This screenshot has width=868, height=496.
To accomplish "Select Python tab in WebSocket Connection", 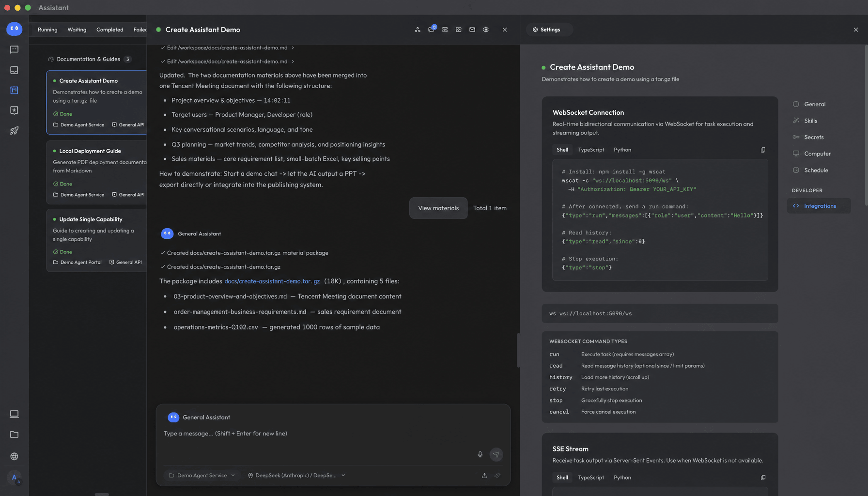I will pos(622,150).
